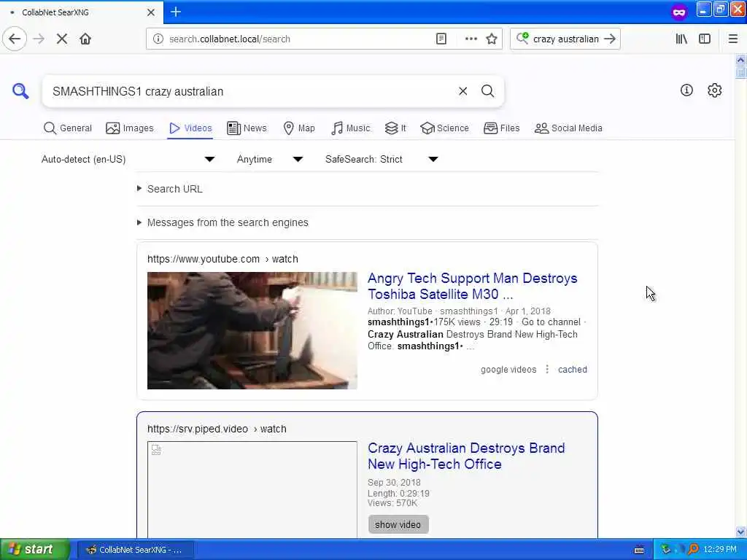The image size is (747, 560).
Task: Toggle reader view icon in address bar
Action: 441,39
